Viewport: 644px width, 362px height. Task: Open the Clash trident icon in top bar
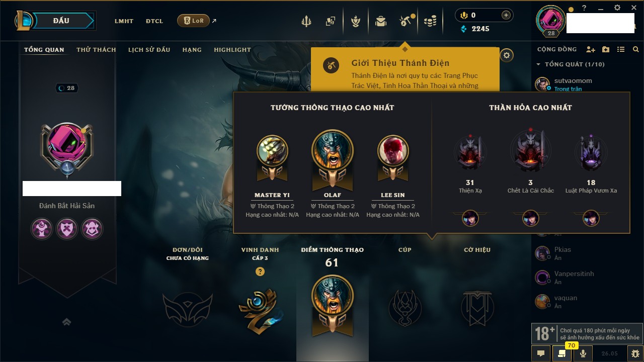(x=306, y=21)
